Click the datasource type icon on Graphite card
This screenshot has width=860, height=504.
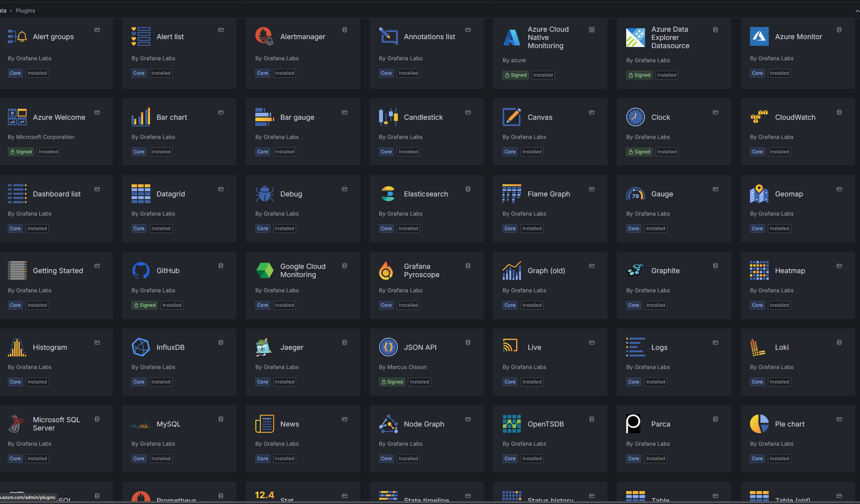pyautogui.click(x=715, y=266)
